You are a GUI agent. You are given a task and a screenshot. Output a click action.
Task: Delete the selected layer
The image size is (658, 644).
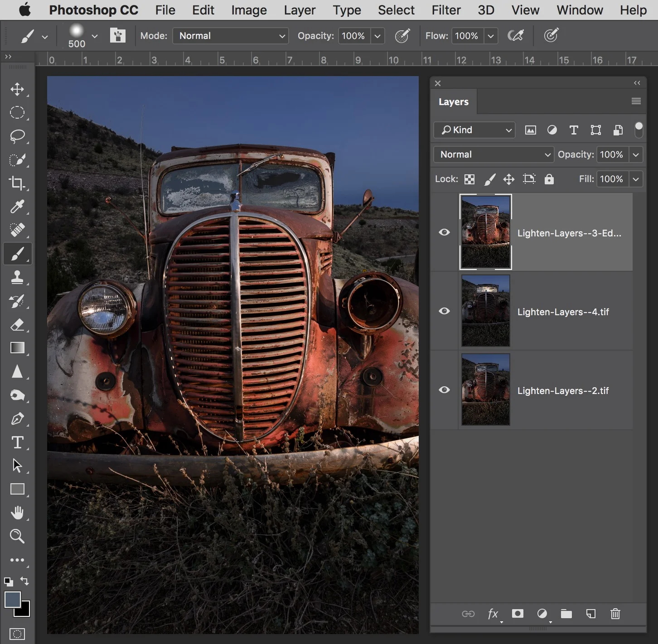tap(615, 614)
